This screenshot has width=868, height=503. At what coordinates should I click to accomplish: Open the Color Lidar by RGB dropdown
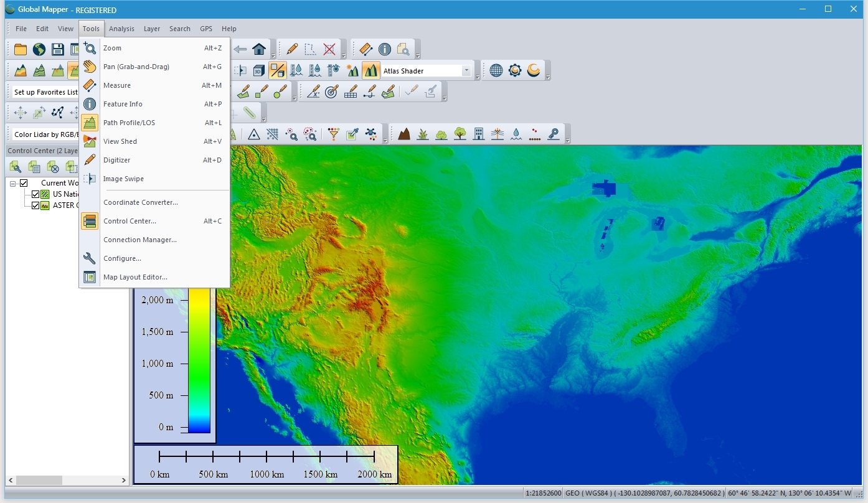46,134
